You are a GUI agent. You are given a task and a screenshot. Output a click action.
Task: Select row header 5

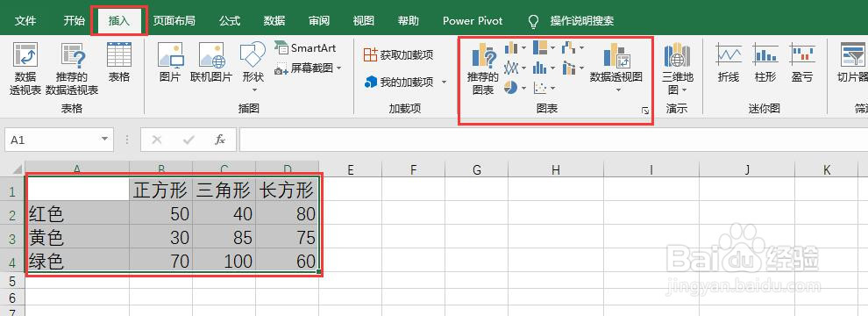(12, 282)
